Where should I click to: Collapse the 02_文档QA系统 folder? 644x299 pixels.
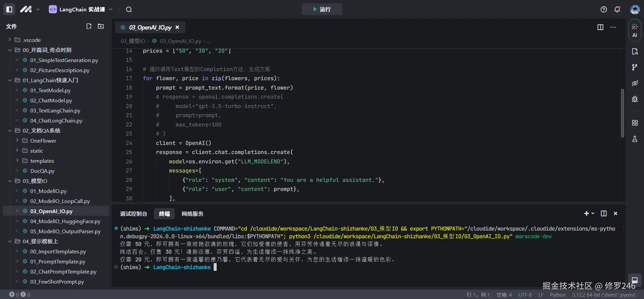(x=10, y=131)
